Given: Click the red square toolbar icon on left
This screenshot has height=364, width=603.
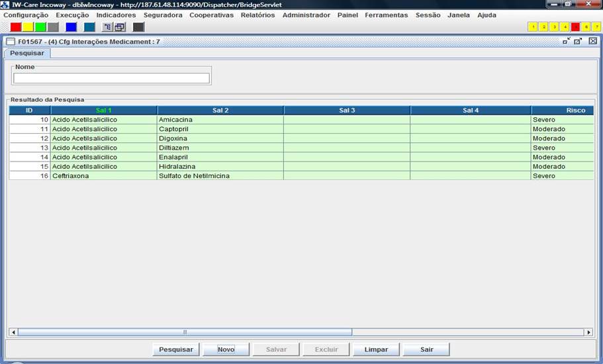Looking at the screenshot, I should [16, 27].
